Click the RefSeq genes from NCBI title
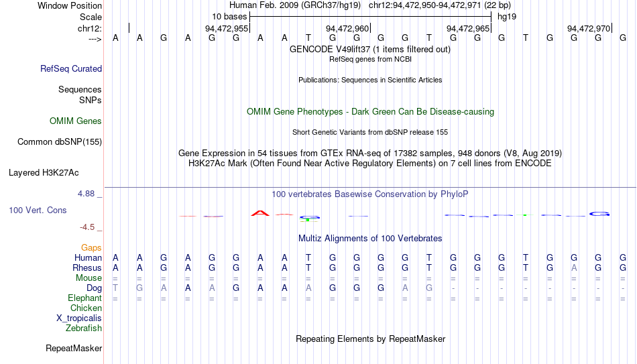 (x=370, y=59)
